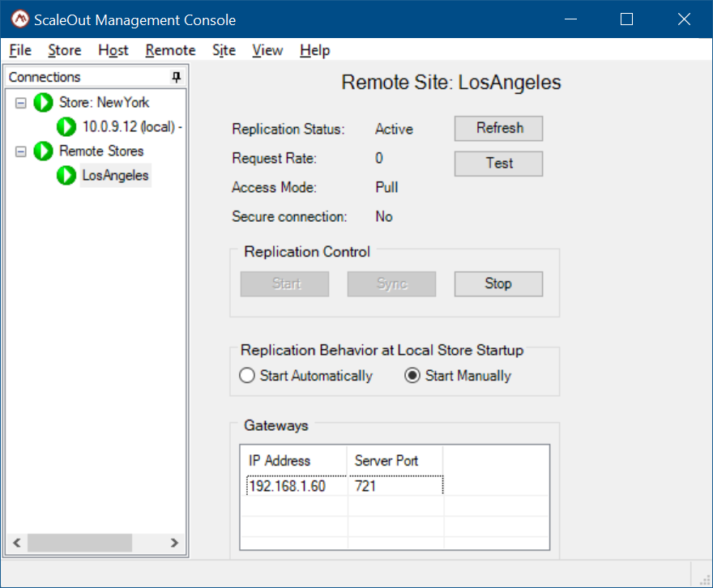
Task: Click the Refresh button
Action: point(498,128)
